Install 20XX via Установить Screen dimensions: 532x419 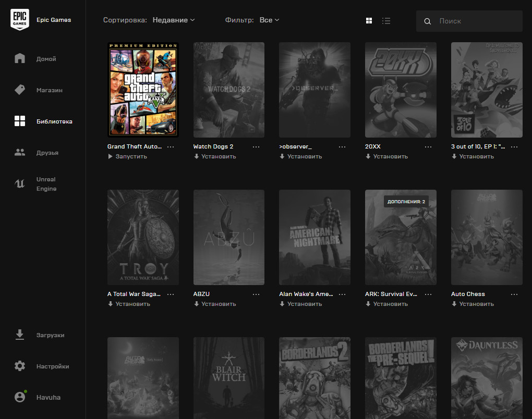pyautogui.click(x=387, y=156)
